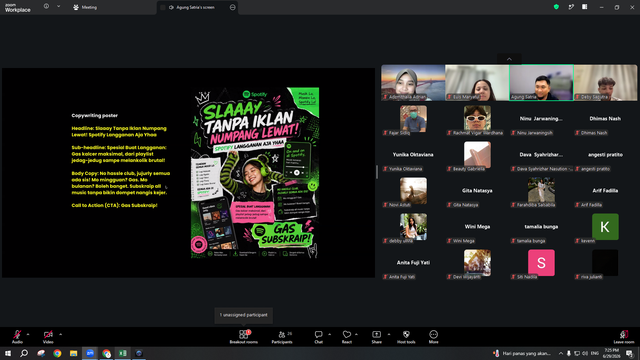Click debby ullivia's participant tile

[x=413, y=227]
